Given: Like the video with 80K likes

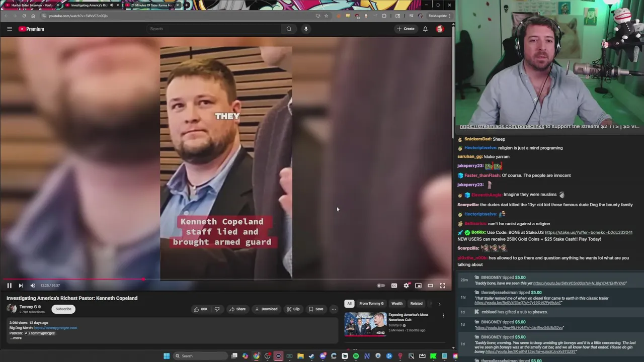Looking at the screenshot, I should tap(201, 309).
